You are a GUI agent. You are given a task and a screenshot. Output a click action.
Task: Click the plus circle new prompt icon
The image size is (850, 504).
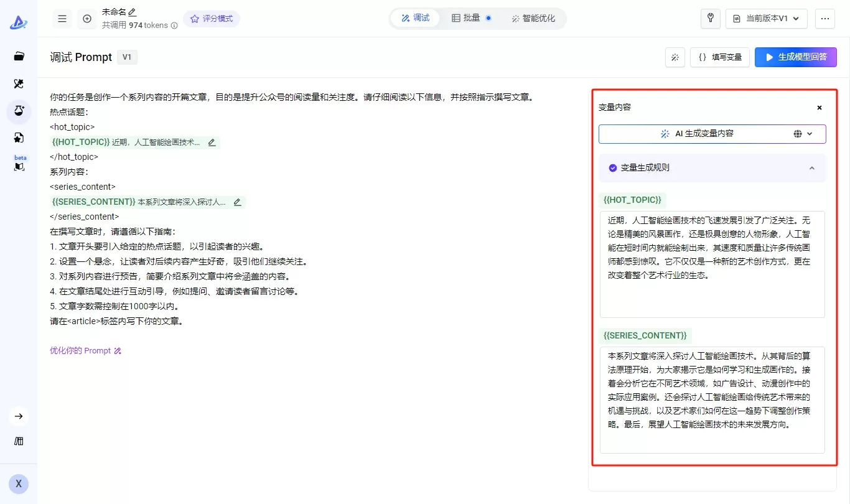87,19
